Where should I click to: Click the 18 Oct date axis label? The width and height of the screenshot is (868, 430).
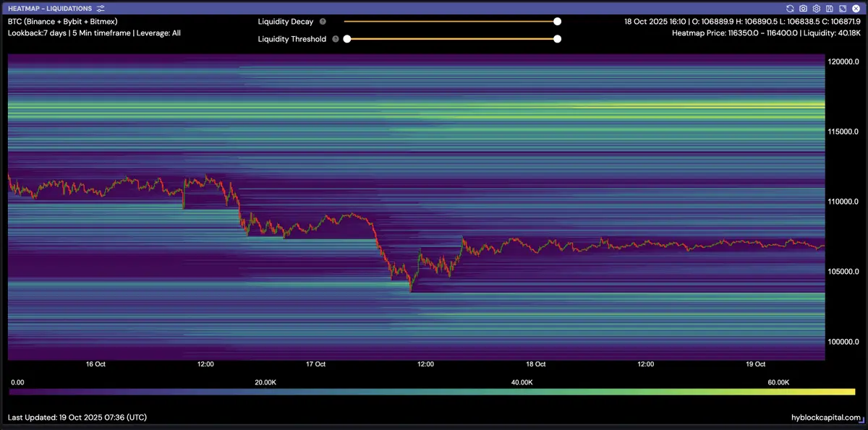(x=535, y=364)
